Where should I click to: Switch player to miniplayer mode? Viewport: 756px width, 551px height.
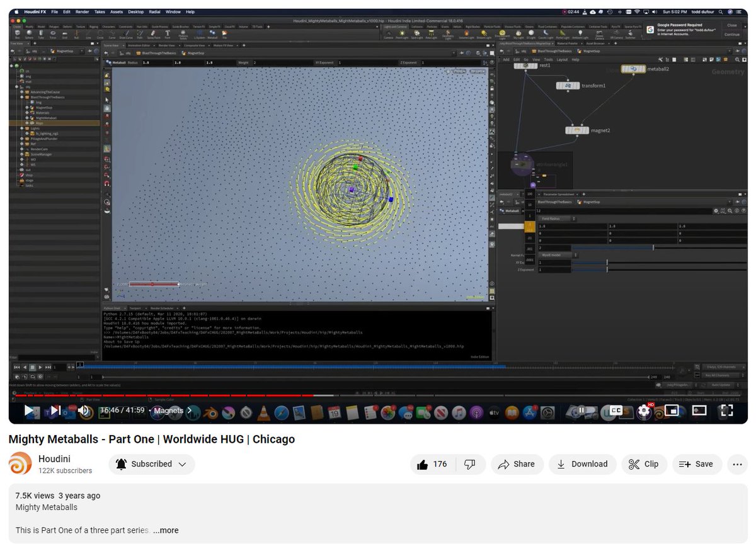[x=672, y=411]
